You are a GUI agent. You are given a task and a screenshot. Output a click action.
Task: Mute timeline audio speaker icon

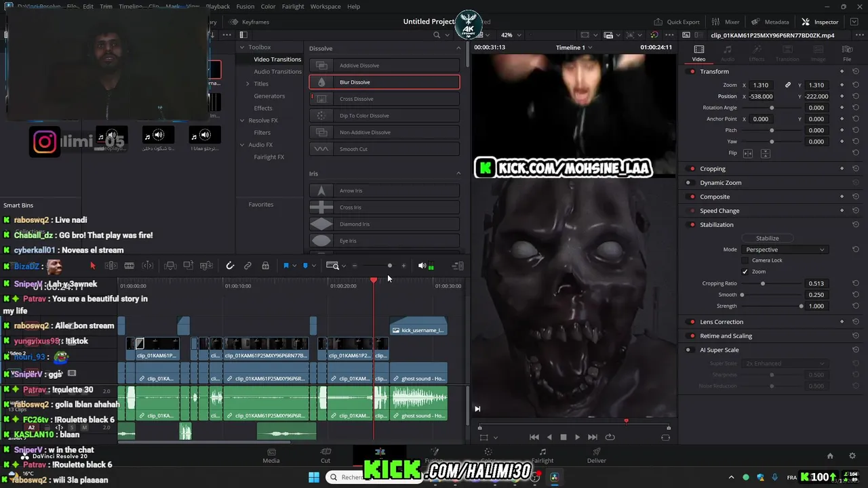coord(422,266)
